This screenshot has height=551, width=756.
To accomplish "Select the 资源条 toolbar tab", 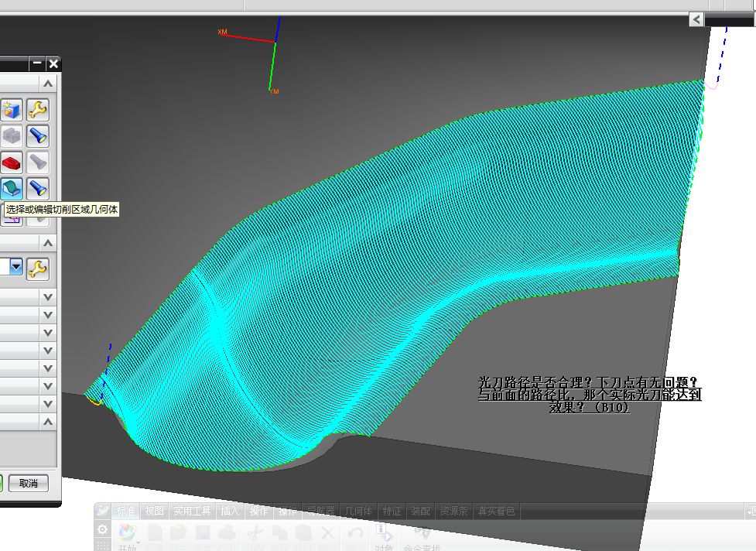I will (x=453, y=511).
